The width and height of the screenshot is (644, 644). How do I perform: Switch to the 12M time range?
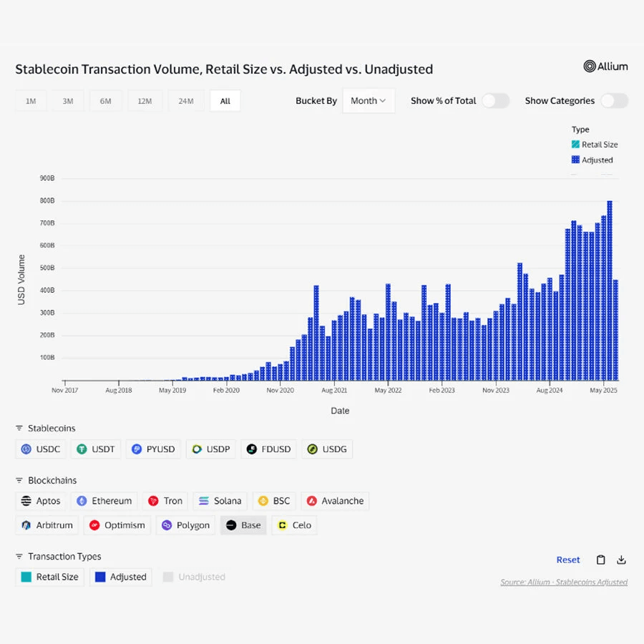point(145,101)
